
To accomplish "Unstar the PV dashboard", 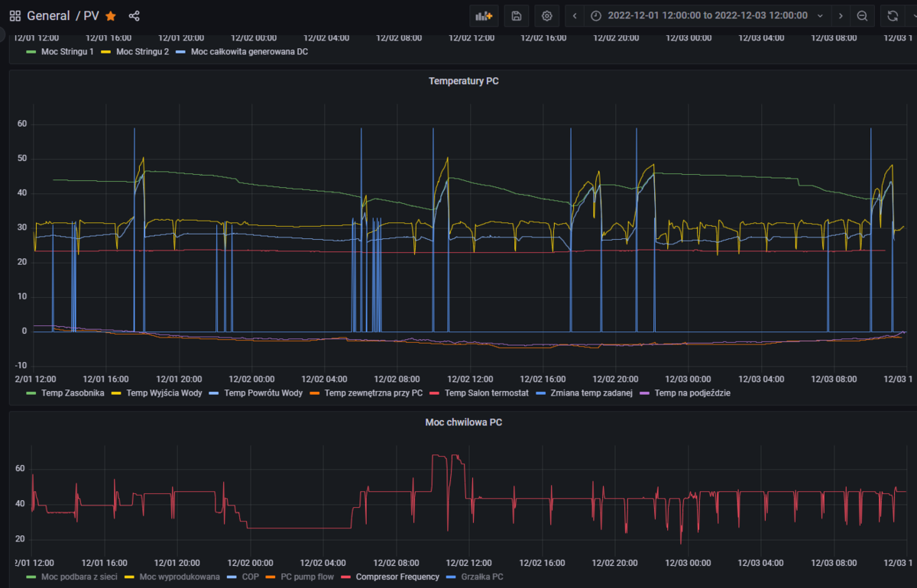I will (x=111, y=16).
